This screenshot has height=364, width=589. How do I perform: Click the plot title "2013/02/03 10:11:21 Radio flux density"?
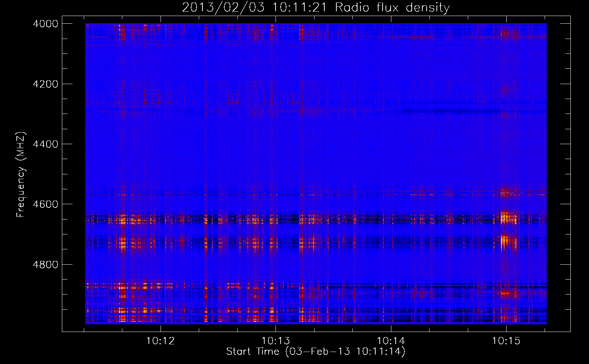316,7
